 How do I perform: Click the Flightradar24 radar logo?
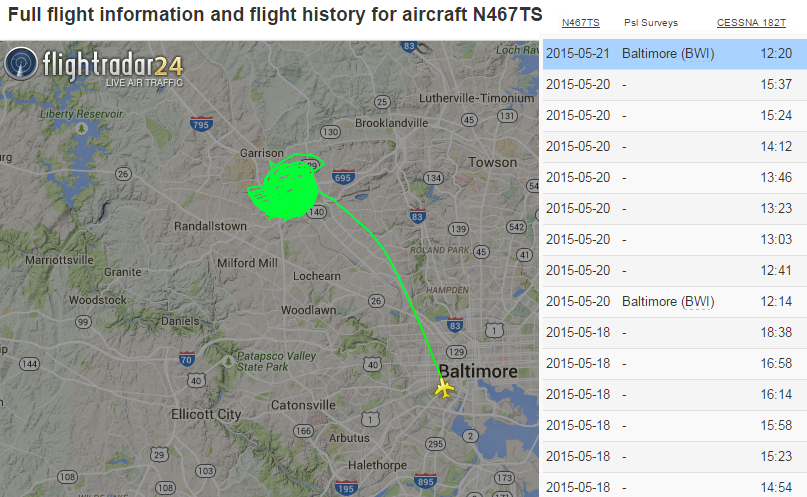pyautogui.click(x=21, y=64)
